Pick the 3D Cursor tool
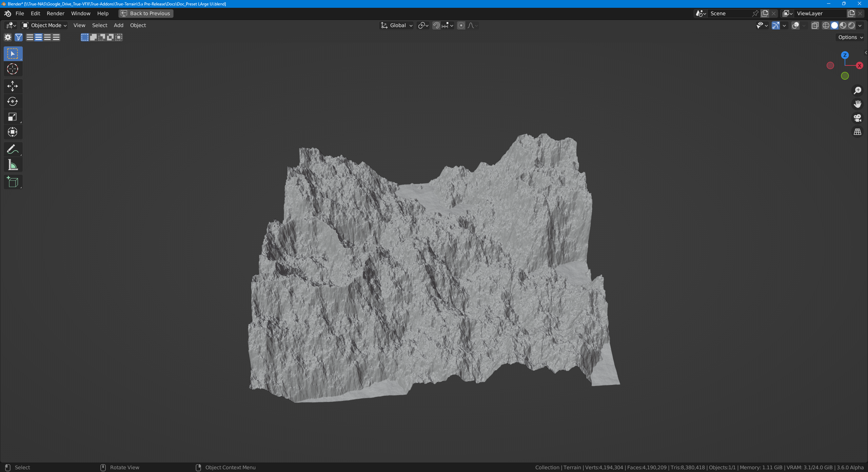The height and width of the screenshot is (472, 868). pyautogui.click(x=13, y=69)
